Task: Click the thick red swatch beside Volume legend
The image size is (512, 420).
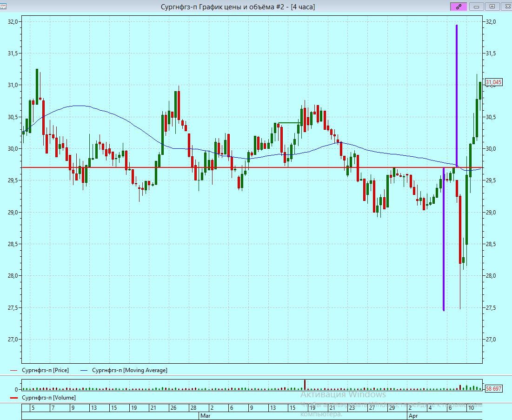Action: click(13, 398)
